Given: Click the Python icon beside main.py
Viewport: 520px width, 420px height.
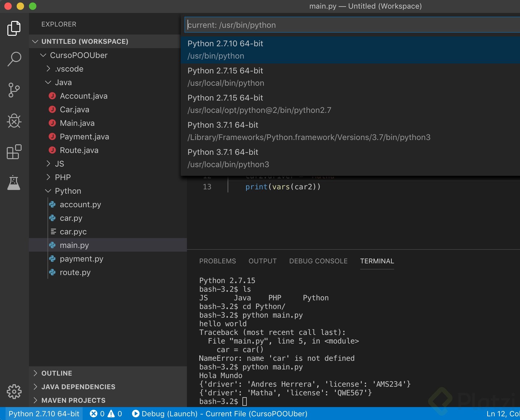Looking at the screenshot, I should point(52,245).
